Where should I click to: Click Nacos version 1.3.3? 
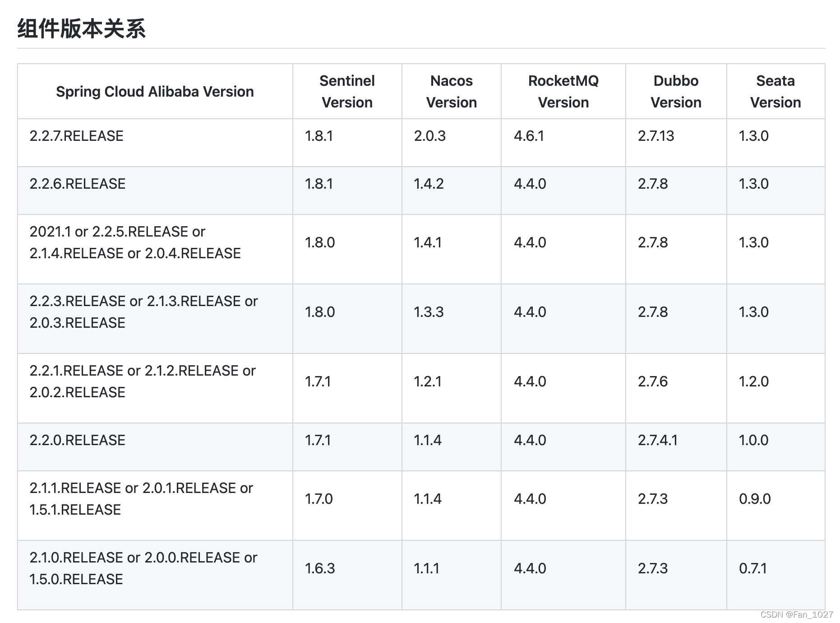pos(429,312)
